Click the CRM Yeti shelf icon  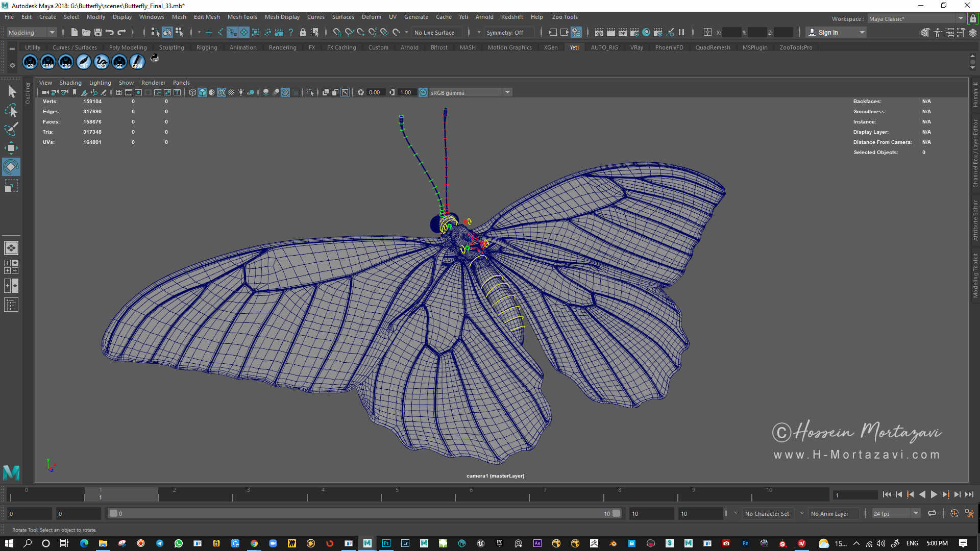[48, 62]
